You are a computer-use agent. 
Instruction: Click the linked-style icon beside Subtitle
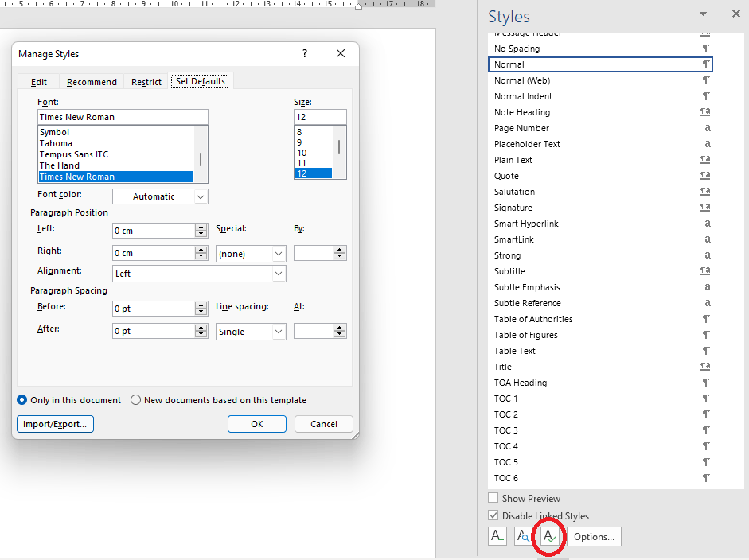tap(705, 270)
